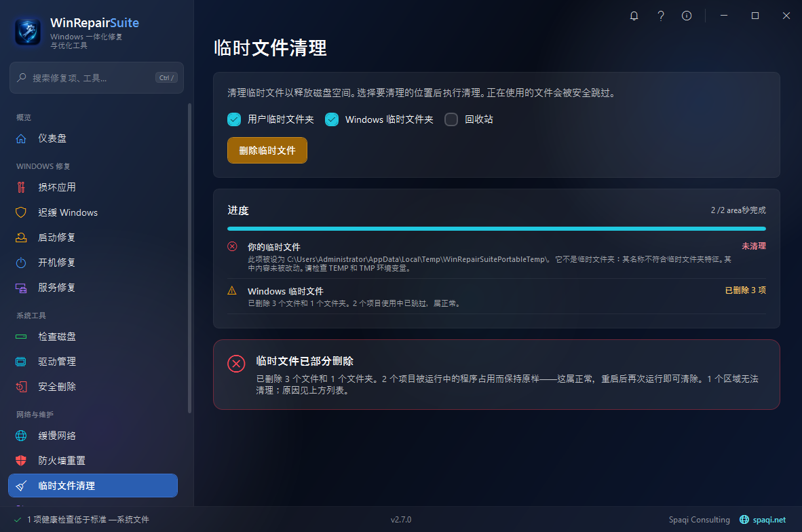This screenshot has height=532, width=802.
Task: Select 迟缓 Windows in sidebar
Action: (93, 212)
